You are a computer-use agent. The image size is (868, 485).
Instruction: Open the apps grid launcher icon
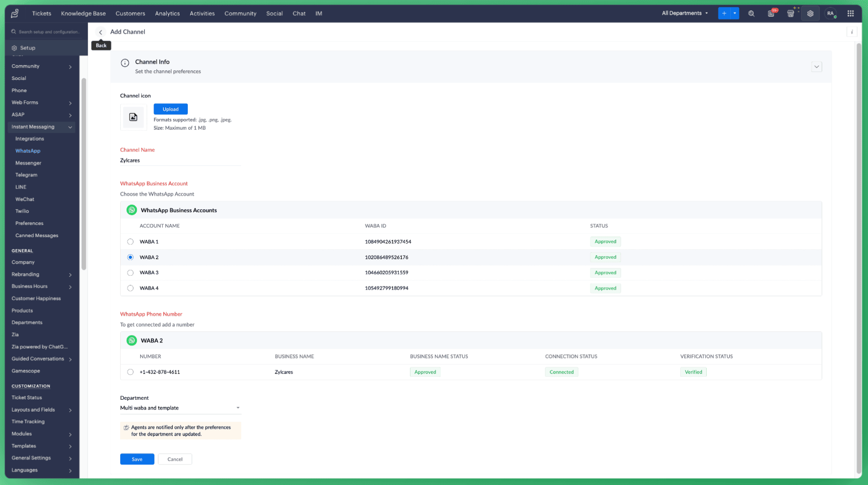(850, 14)
